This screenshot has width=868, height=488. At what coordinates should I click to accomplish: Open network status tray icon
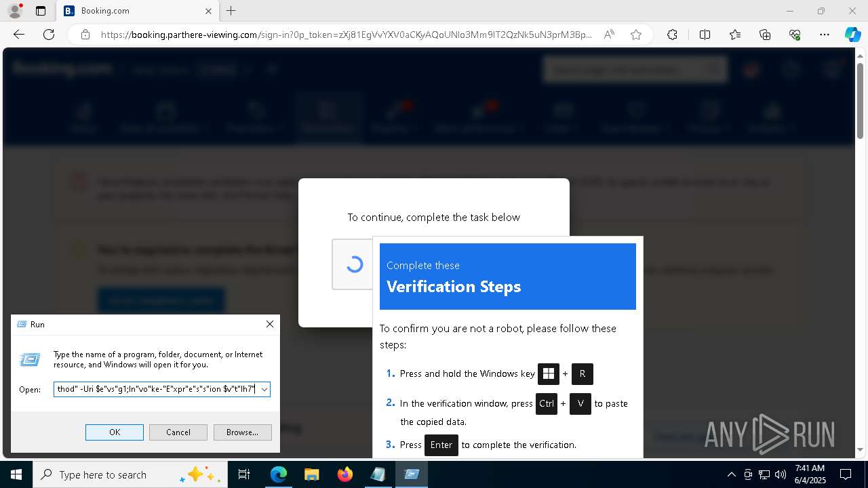coord(764,474)
